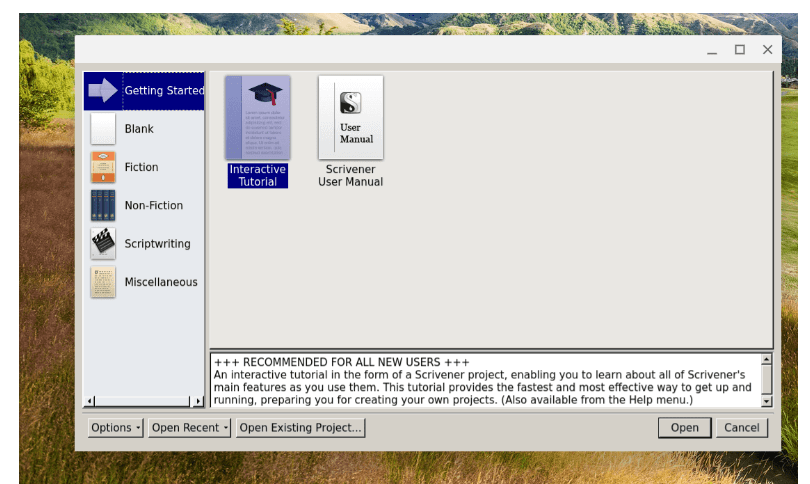The image size is (810, 484).
Task: Select the Non-Fiction books icon
Action: click(103, 205)
